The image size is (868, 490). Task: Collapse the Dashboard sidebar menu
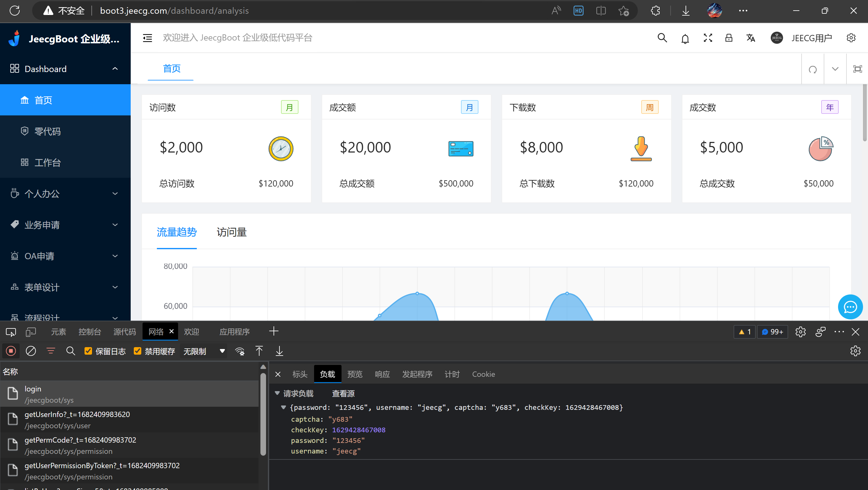coord(65,69)
